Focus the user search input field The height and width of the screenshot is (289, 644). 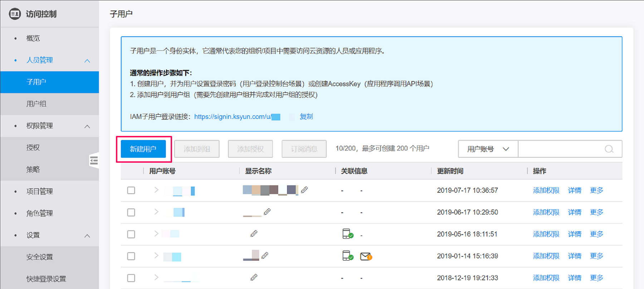pos(570,149)
